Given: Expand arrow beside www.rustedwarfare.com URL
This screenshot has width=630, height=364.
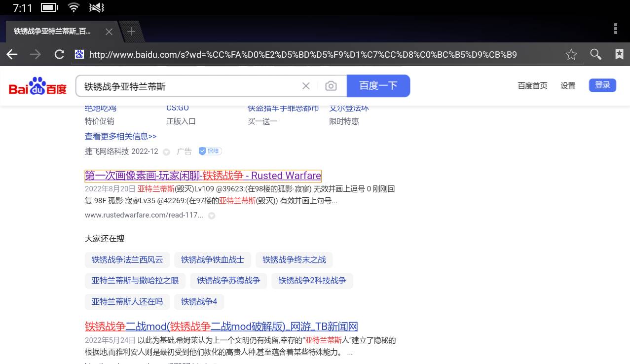Looking at the screenshot, I should (212, 216).
